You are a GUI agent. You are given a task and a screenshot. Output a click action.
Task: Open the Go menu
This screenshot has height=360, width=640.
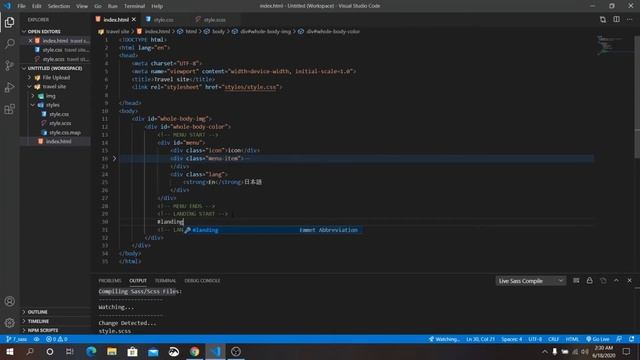(98, 6)
